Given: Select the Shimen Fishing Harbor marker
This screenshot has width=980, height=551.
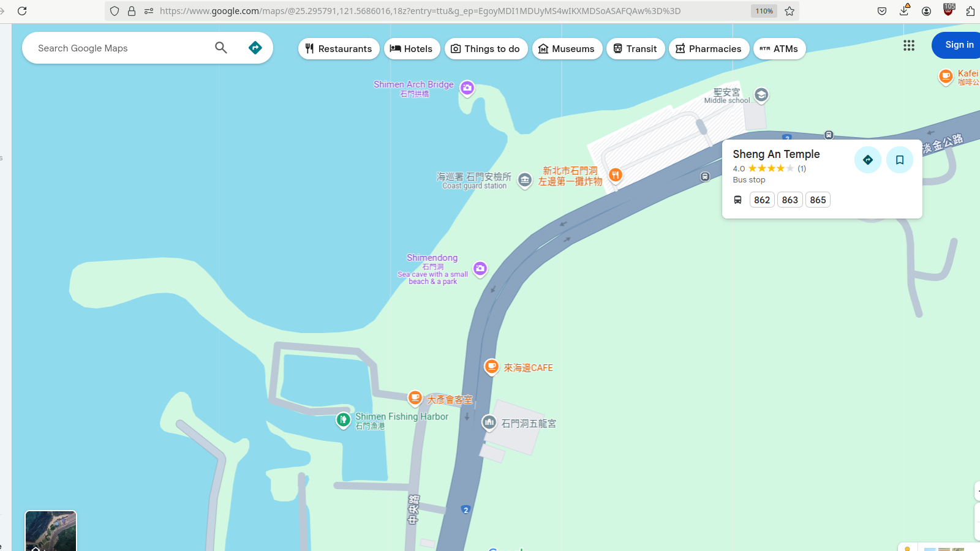Looking at the screenshot, I should (344, 420).
